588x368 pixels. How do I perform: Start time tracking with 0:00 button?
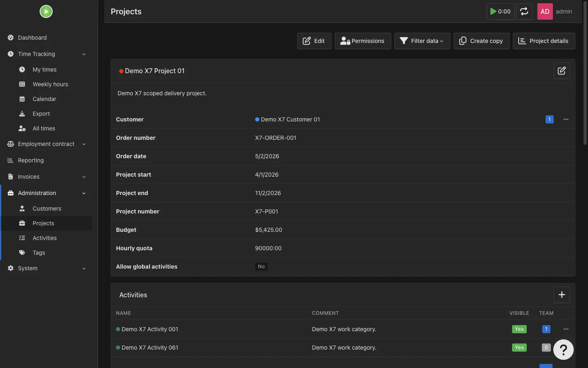501,11
